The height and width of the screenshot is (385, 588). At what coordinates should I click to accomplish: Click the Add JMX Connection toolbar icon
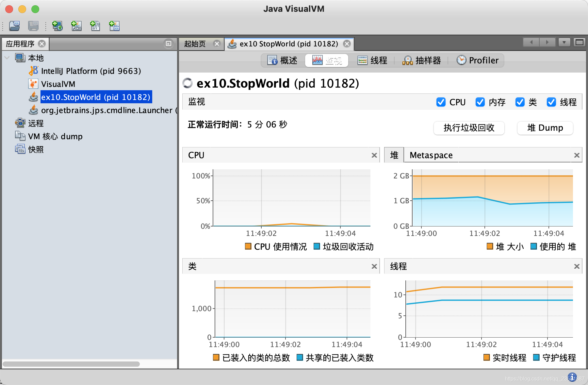[x=76, y=26]
